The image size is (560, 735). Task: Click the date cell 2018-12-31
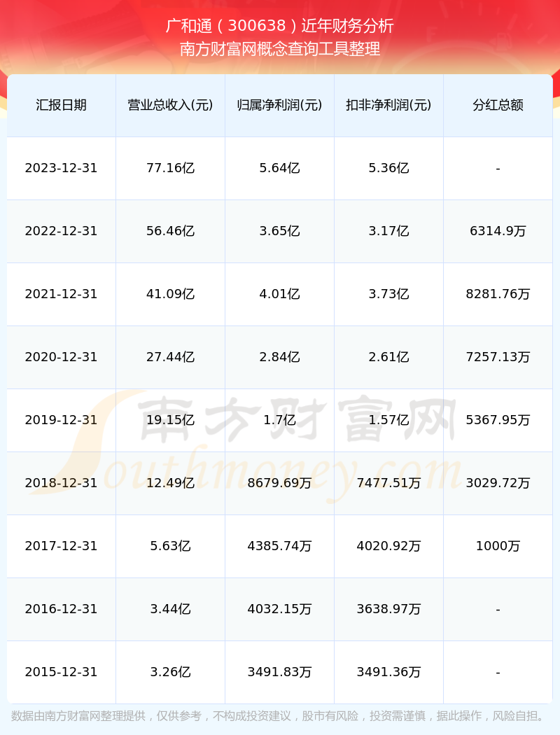(62, 483)
